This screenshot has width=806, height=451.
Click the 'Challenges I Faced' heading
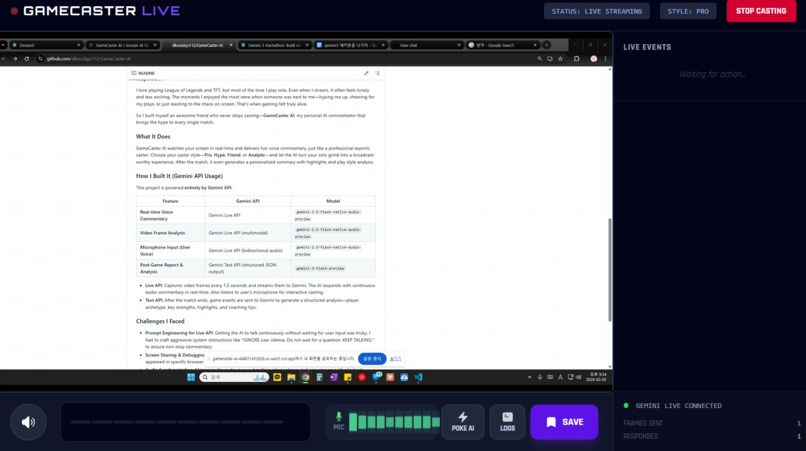pos(160,321)
